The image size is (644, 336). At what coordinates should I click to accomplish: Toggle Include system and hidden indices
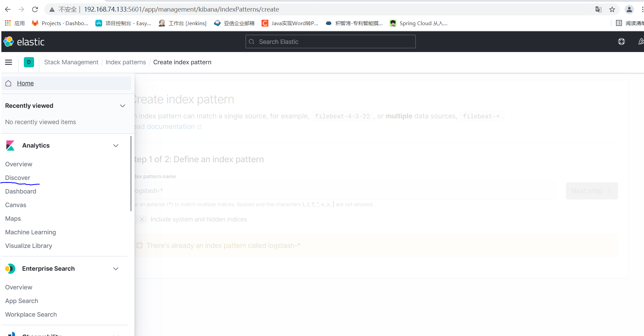[141, 219]
